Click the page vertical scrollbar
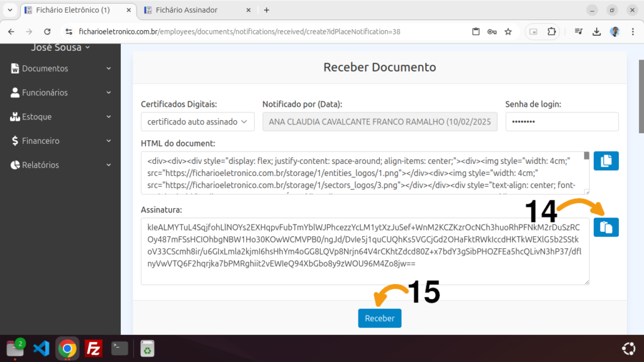Screen dimensions: 644x362 641,96
